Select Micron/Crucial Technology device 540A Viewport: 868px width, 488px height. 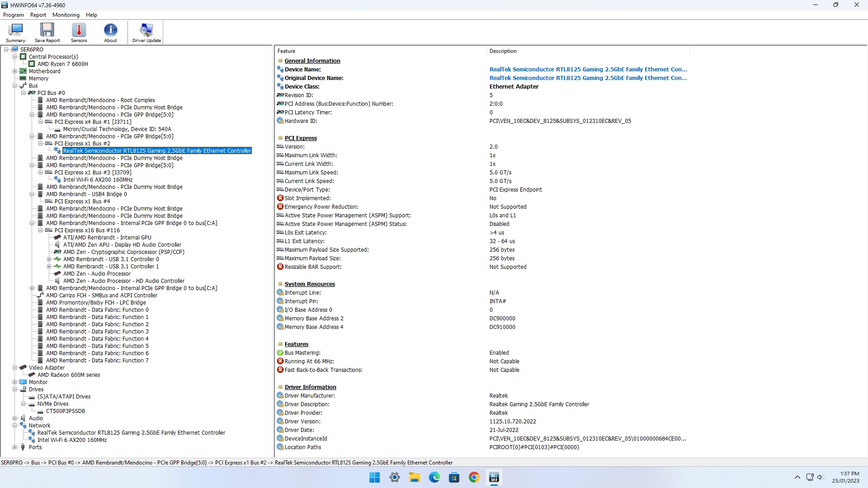(117, 129)
